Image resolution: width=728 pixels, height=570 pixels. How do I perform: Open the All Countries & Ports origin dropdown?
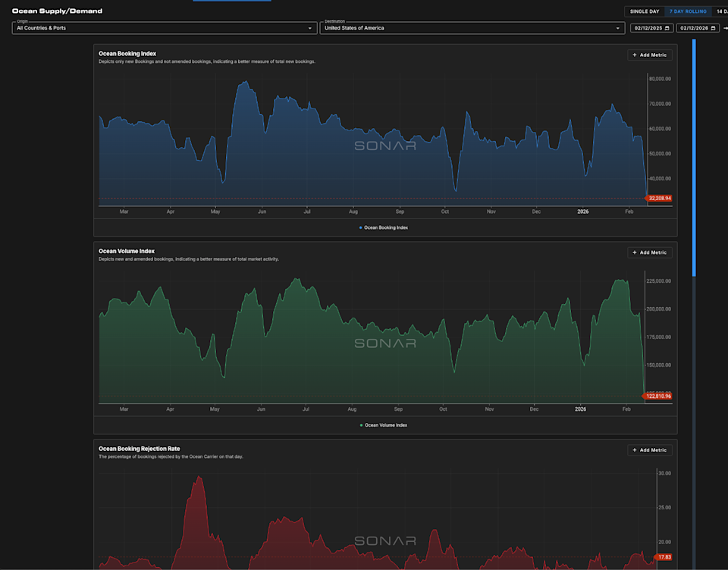163,27
